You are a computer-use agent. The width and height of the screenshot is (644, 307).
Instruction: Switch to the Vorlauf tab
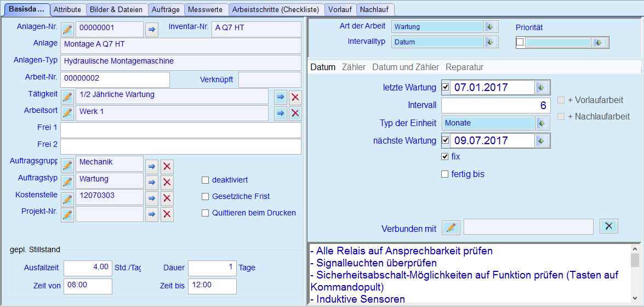click(340, 9)
